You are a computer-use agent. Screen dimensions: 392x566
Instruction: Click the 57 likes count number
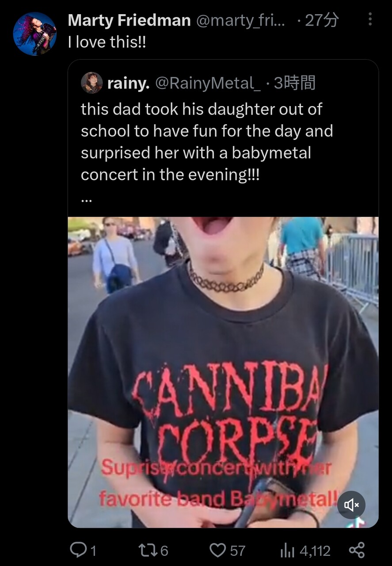[x=237, y=551]
